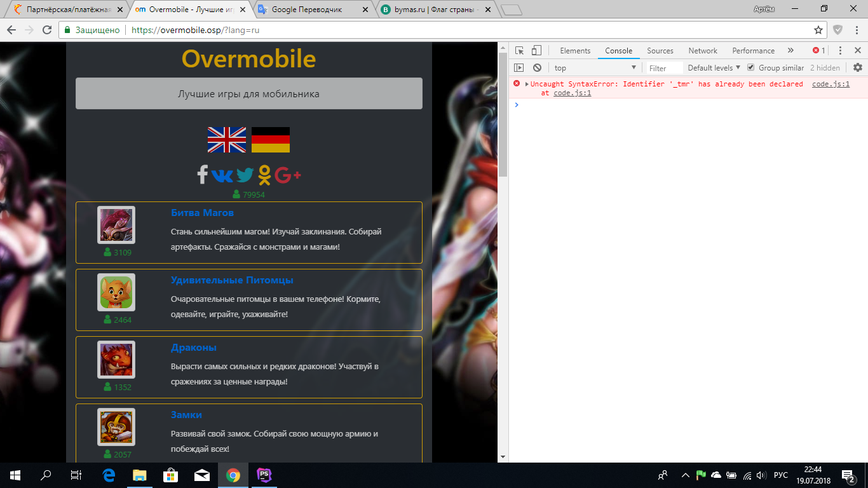This screenshot has width=868, height=488.
Task: Click the red error count badge in DevTools
Action: [819, 51]
